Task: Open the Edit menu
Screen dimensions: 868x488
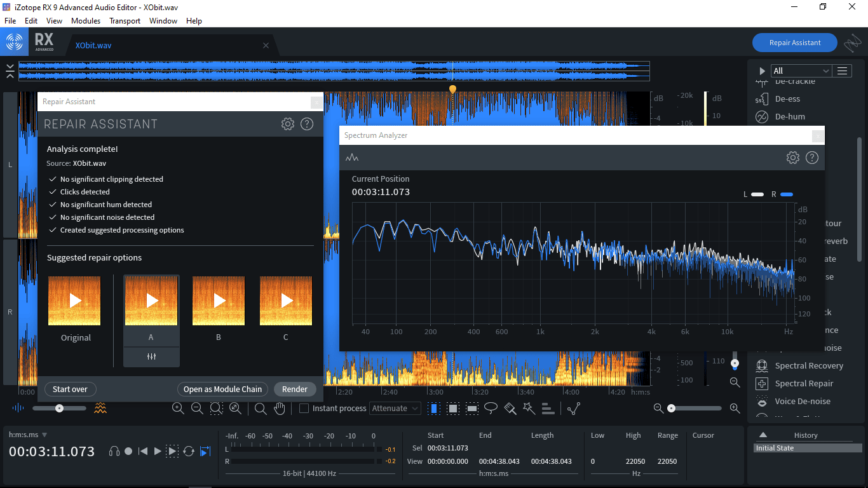Action: click(x=31, y=21)
